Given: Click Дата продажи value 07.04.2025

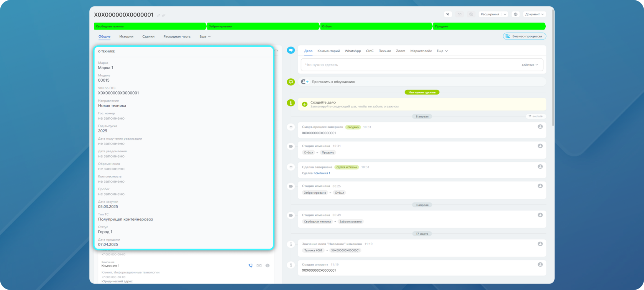Looking at the screenshot, I should 108,245.
